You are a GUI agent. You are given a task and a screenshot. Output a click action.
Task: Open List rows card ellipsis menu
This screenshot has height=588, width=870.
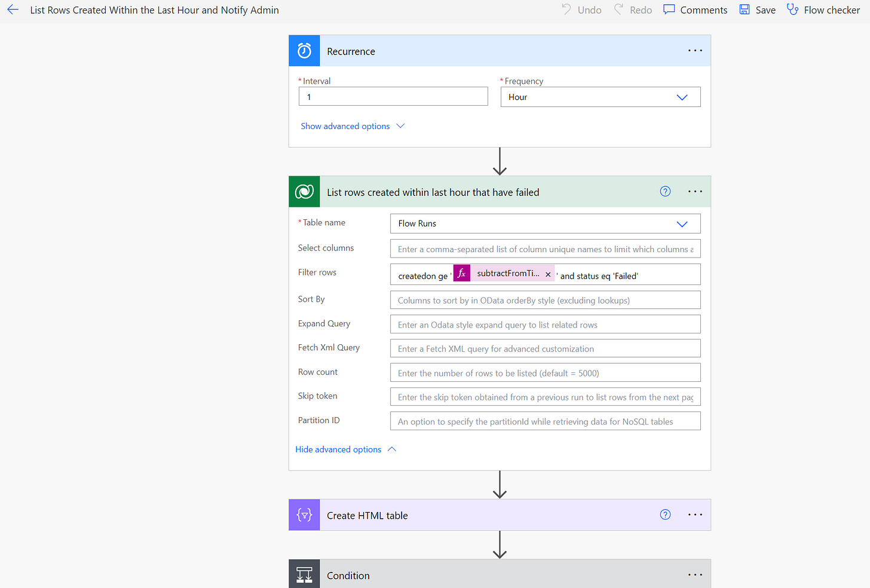tap(695, 192)
